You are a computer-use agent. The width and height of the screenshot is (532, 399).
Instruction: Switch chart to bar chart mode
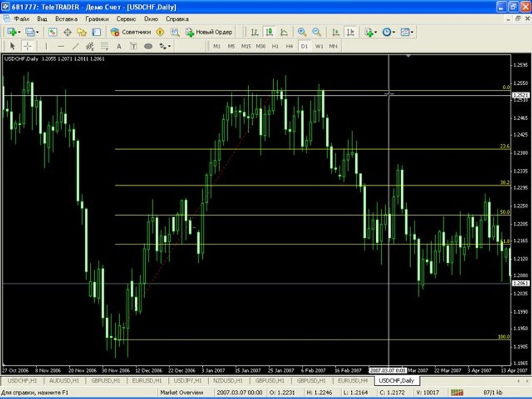pyautogui.click(x=254, y=32)
